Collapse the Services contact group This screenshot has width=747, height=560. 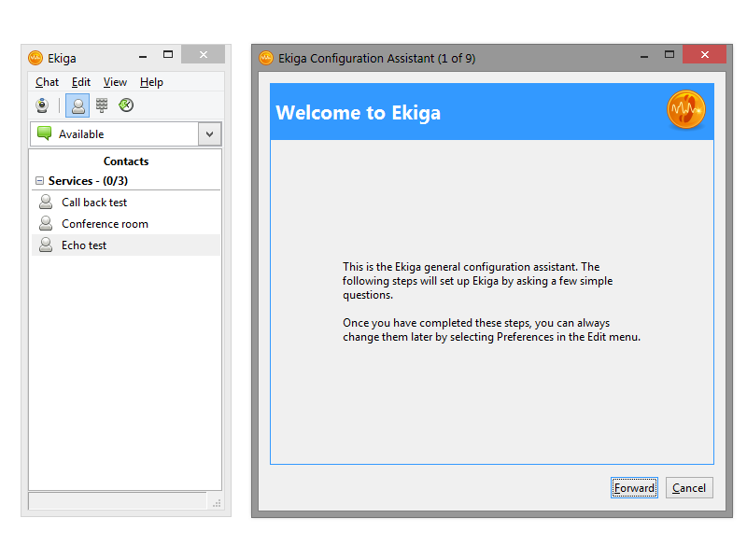coord(39,181)
